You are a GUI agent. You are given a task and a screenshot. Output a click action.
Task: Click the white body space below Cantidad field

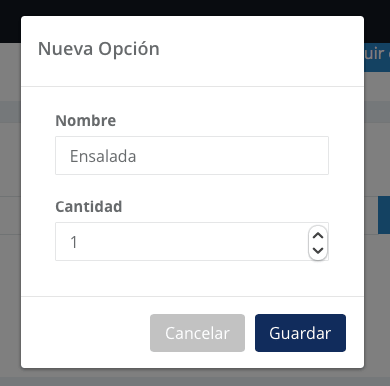click(x=192, y=278)
